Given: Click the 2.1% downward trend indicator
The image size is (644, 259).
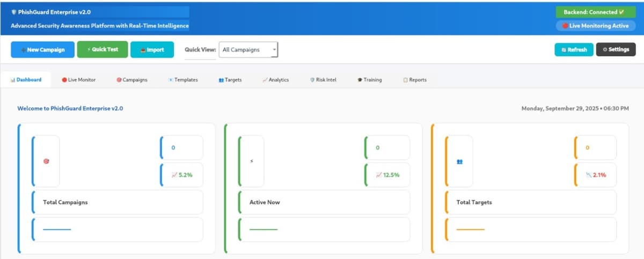Looking at the screenshot, I should [596, 175].
